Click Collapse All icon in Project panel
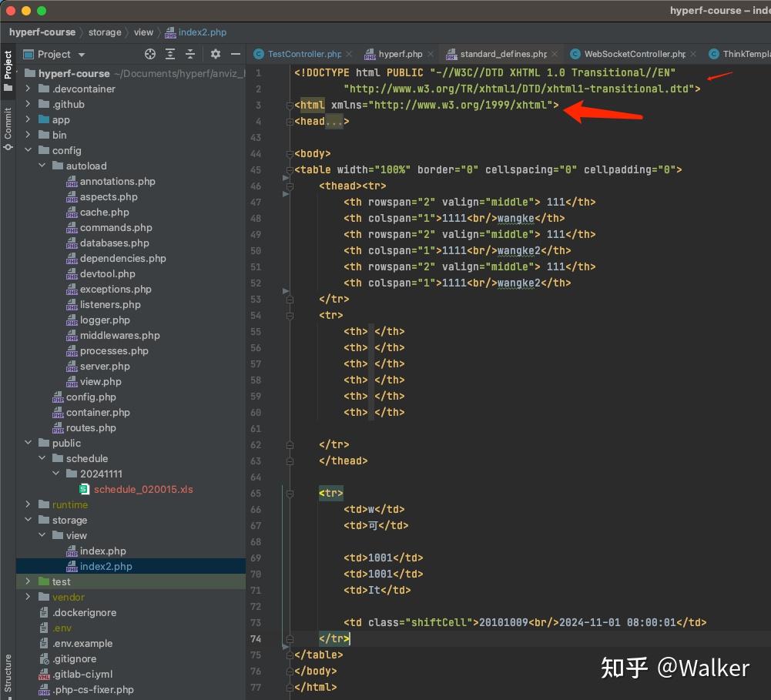Viewport: 771px width, 700px height. [190, 54]
